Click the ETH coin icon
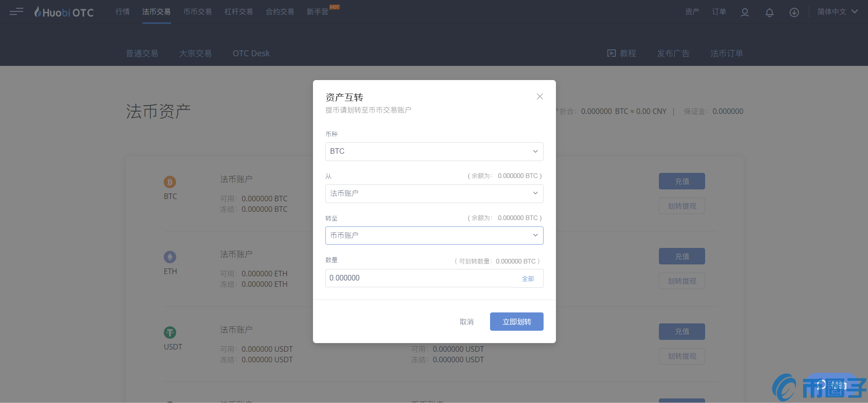 pyautogui.click(x=170, y=257)
